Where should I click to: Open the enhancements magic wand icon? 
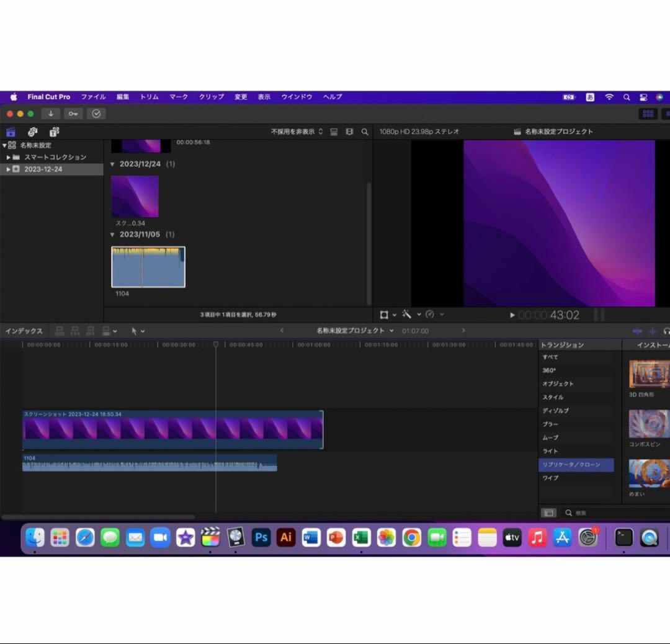point(408,315)
